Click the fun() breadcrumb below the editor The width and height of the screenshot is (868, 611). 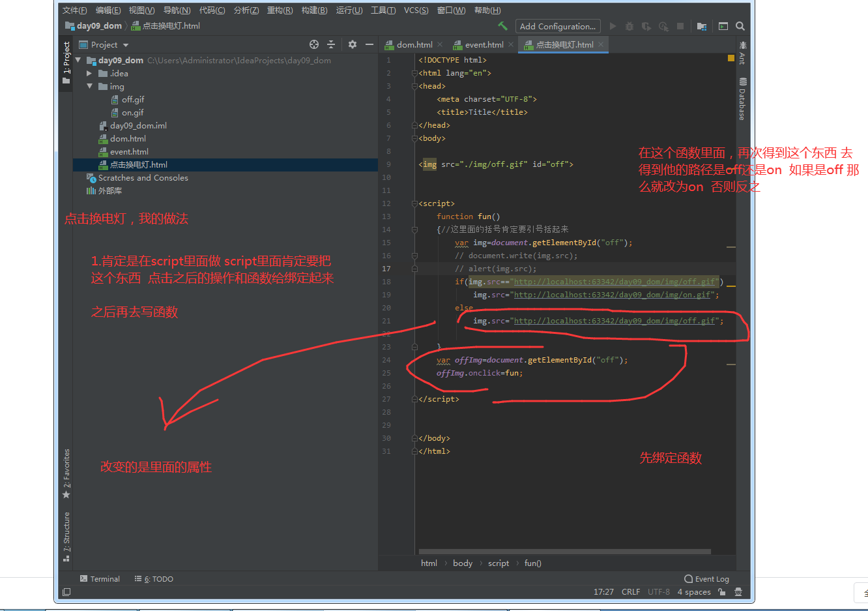click(x=533, y=563)
